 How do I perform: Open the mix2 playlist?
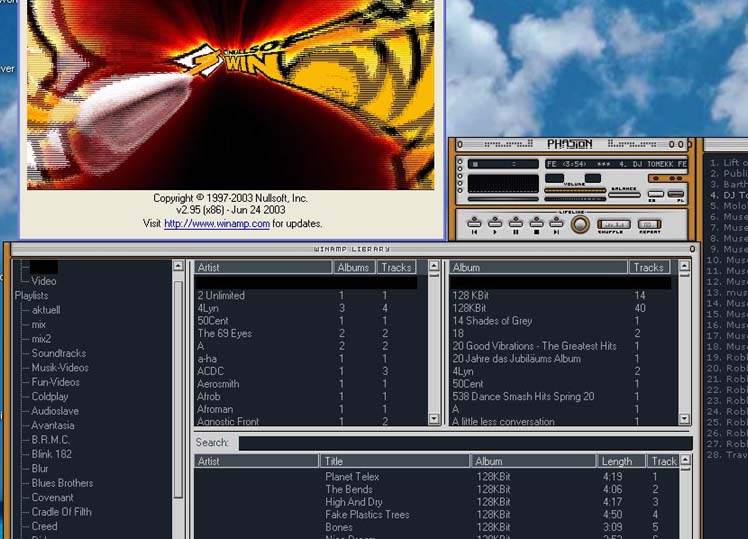tap(41, 339)
